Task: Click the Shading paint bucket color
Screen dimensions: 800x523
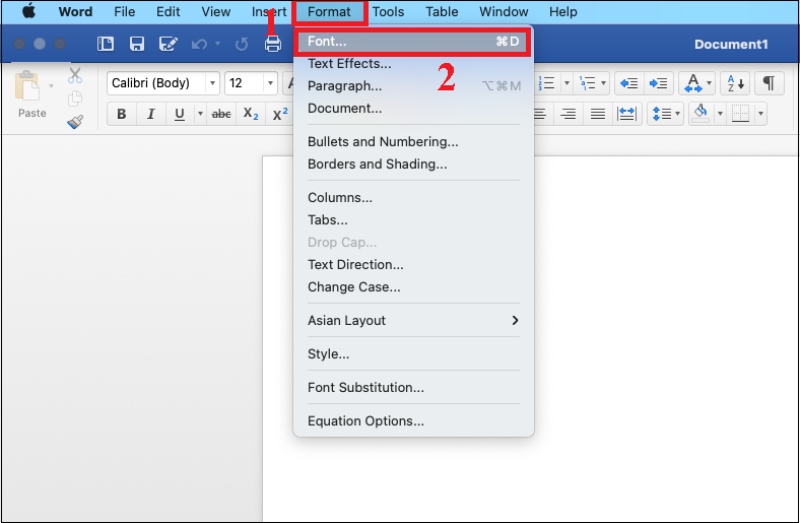Action: click(x=699, y=114)
